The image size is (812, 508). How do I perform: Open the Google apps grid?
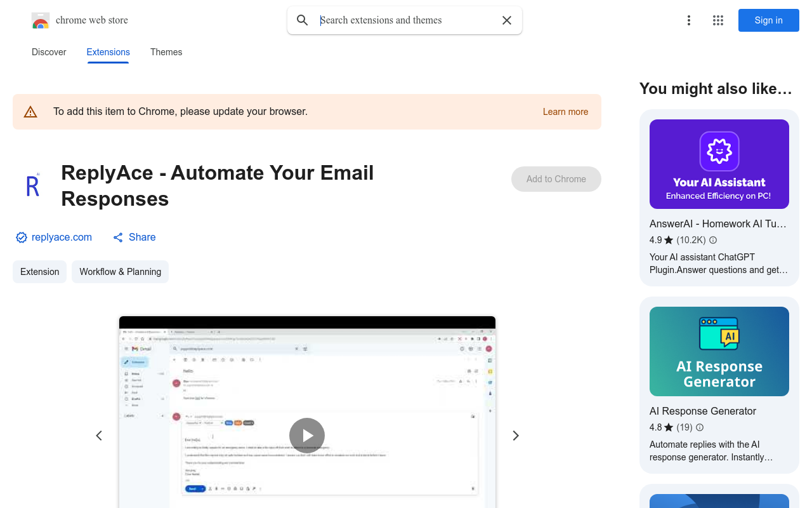[718, 20]
